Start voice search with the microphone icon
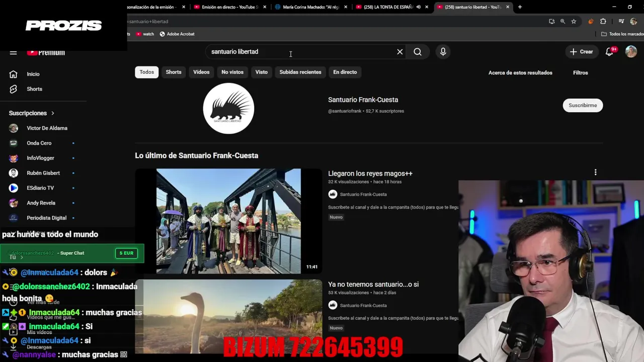This screenshot has width=644, height=362. pyautogui.click(x=443, y=52)
